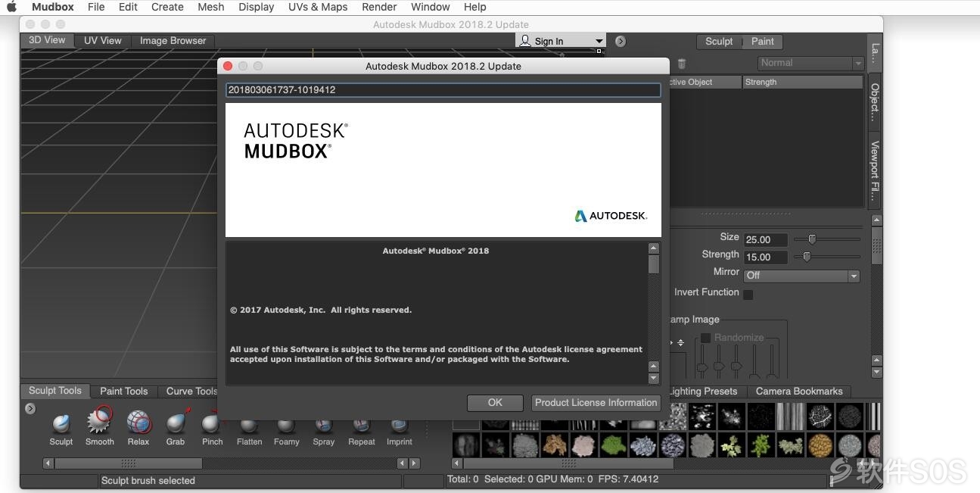The height and width of the screenshot is (493, 980).
Task: Expand the arrow left of Sculpt/Paint buttons
Action: [621, 42]
